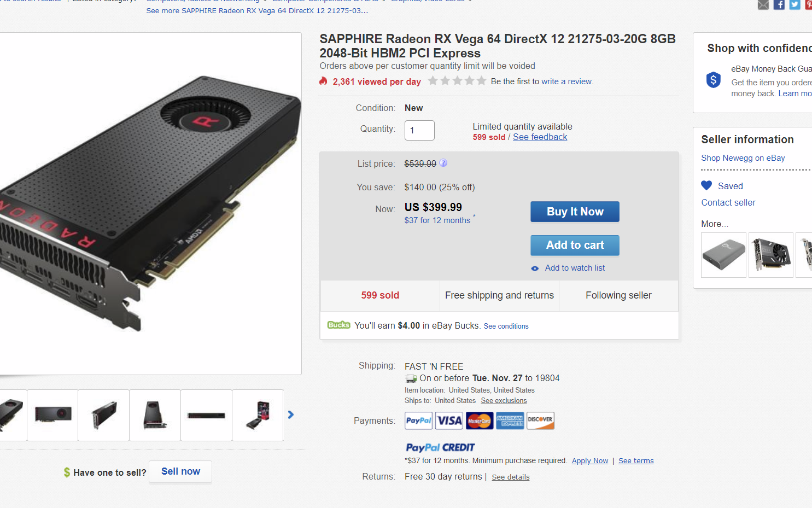Screen dimensions: 812x508
Task: Enable Following seller
Action: pyautogui.click(x=618, y=295)
